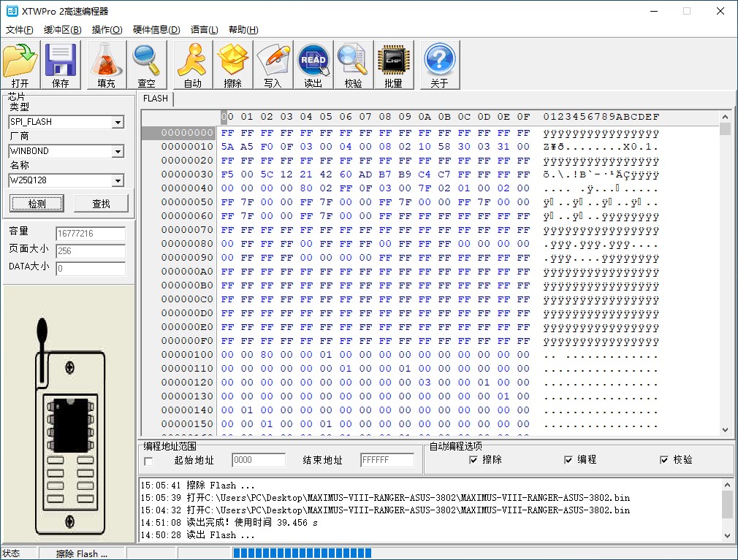Enable the 起始地址 address range checkbox

[x=149, y=461]
